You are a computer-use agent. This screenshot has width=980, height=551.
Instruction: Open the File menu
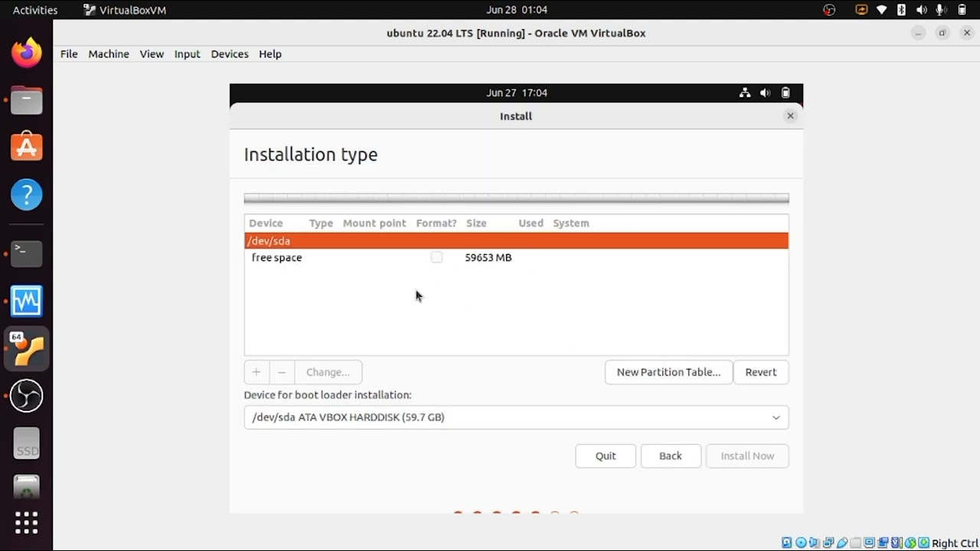click(69, 54)
